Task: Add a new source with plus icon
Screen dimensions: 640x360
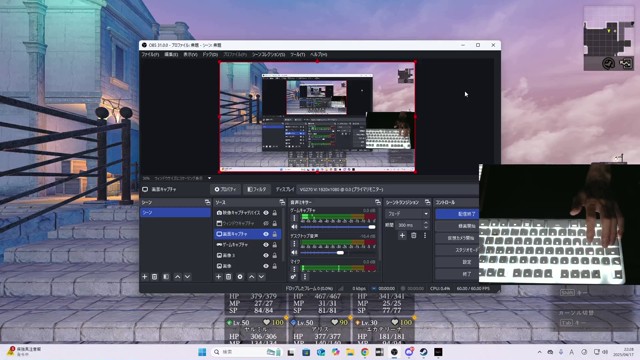Action: 218,277
